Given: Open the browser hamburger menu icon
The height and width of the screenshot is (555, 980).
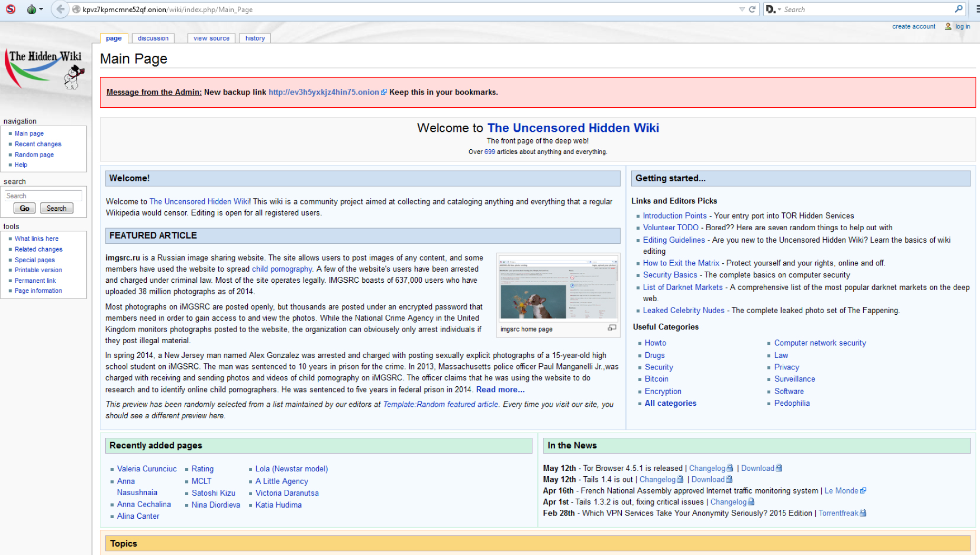Looking at the screenshot, I should [x=977, y=9].
